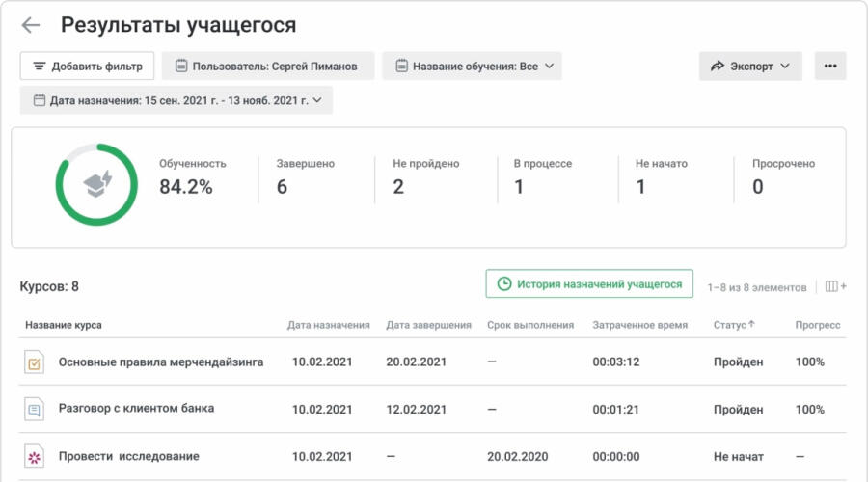The width and height of the screenshot is (868, 482).
Task: Open the Дата назначения date range dropdown
Action: pyautogui.click(x=176, y=100)
